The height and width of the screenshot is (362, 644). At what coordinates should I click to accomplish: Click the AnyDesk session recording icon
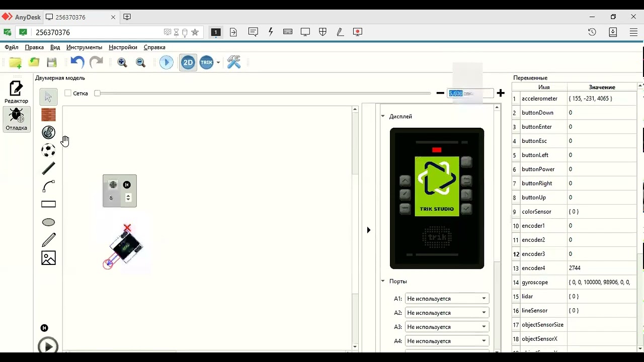(358, 32)
